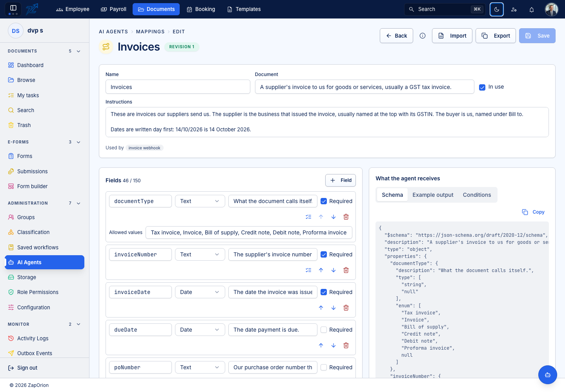Open allowed values list for invoiceNumber
The width and height of the screenshot is (565, 392).
(308, 270)
